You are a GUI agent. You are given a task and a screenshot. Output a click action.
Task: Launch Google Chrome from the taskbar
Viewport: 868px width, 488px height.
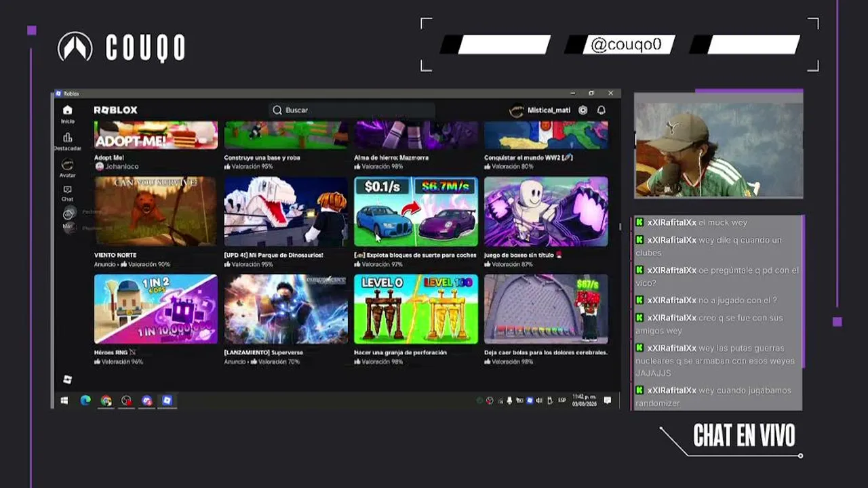click(106, 401)
